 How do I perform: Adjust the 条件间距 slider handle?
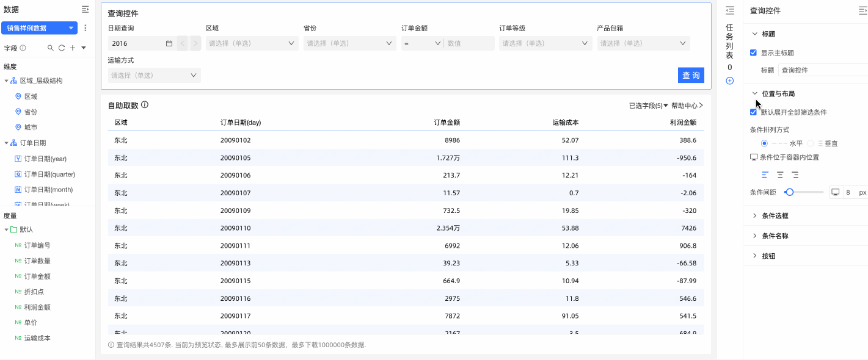[x=790, y=192]
